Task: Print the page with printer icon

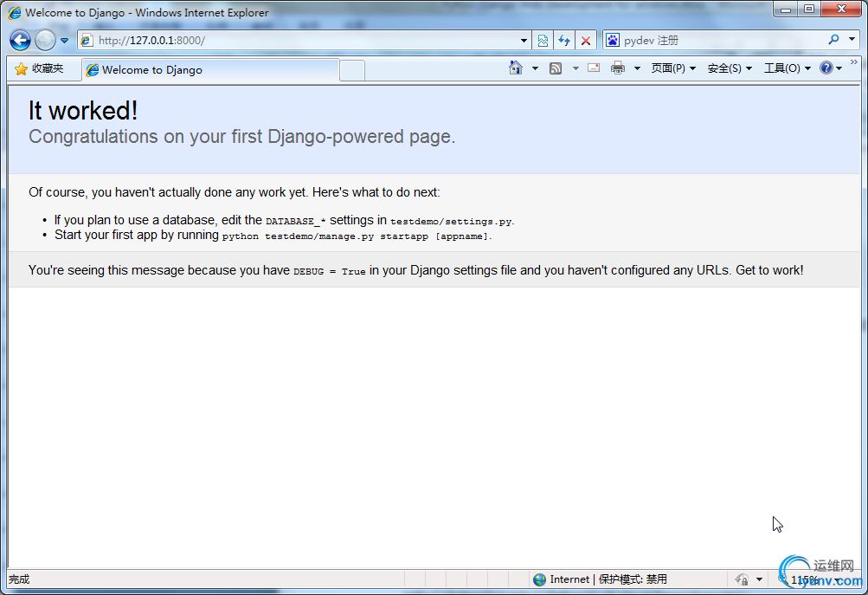Action: (x=618, y=68)
